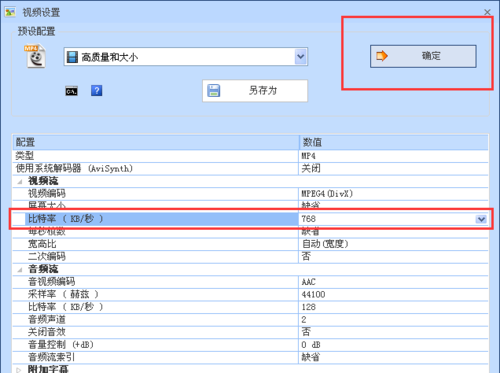The height and width of the screenshot is (373, 500).
Task: Click the blue question-mark help icon
Action: click(x=97, y=91)
